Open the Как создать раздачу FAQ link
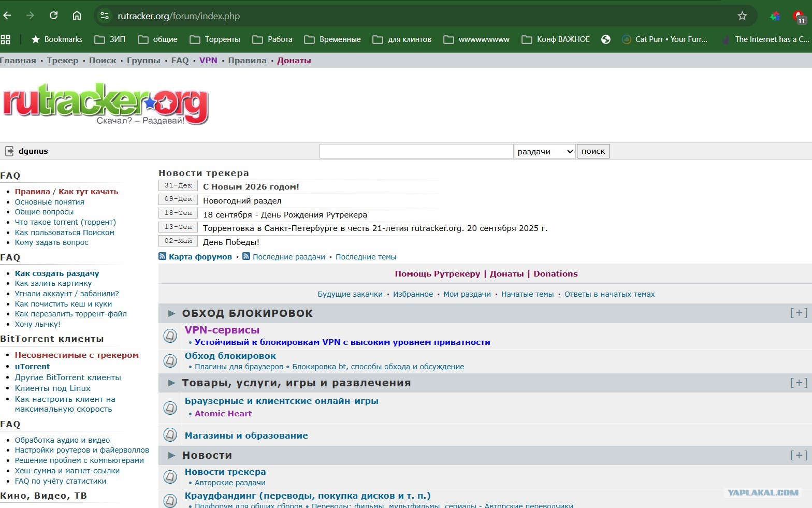The width and height of the screenshot is (812, 508). tap(57, 273)
